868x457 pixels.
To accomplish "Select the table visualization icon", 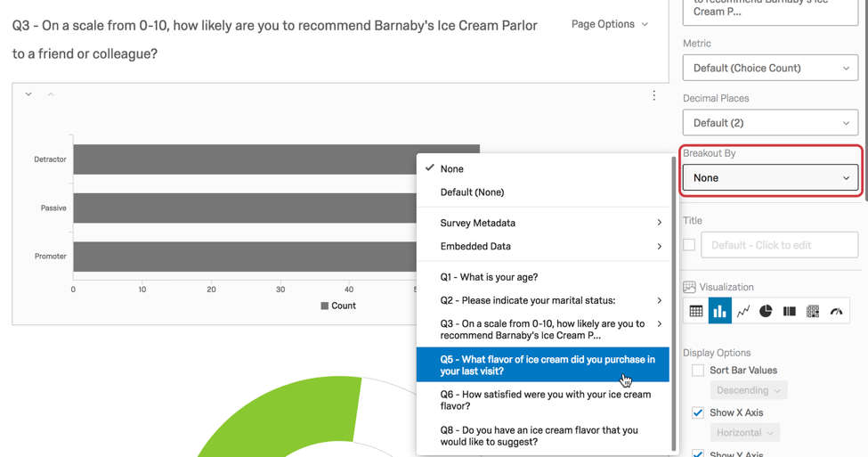I will 696,311.
